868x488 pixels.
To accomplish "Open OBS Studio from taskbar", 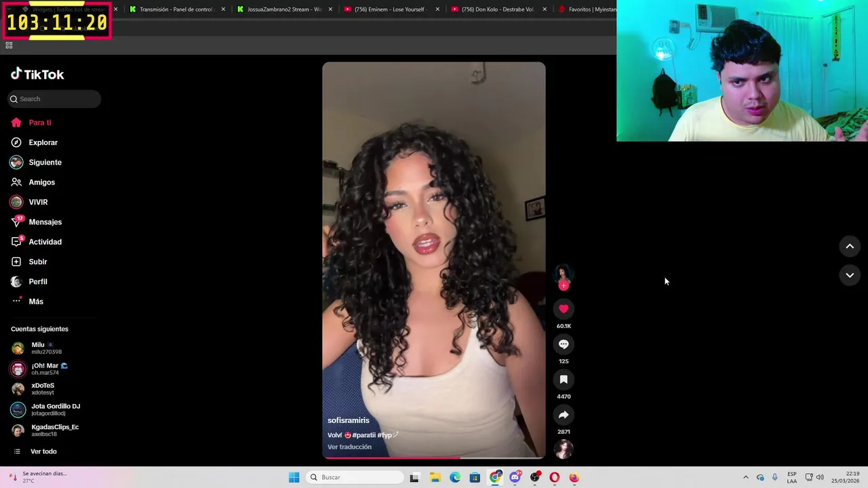I will 535,477.
